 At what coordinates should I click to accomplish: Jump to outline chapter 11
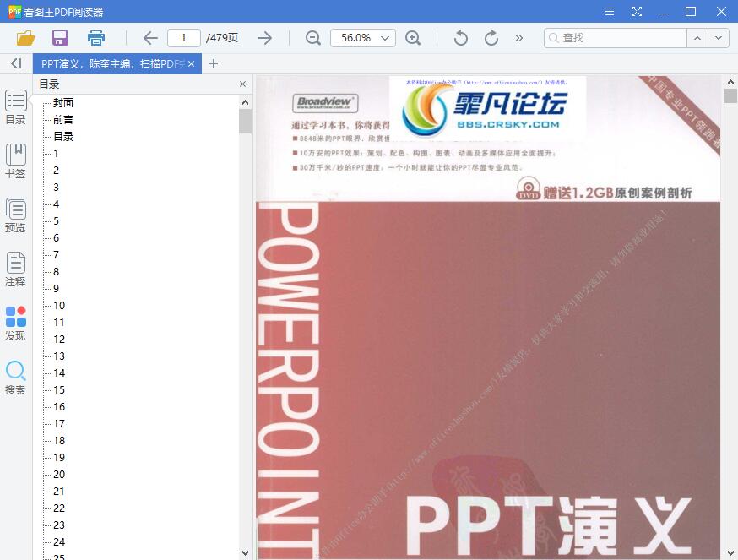pyautogui.click(x=59, y=323)
